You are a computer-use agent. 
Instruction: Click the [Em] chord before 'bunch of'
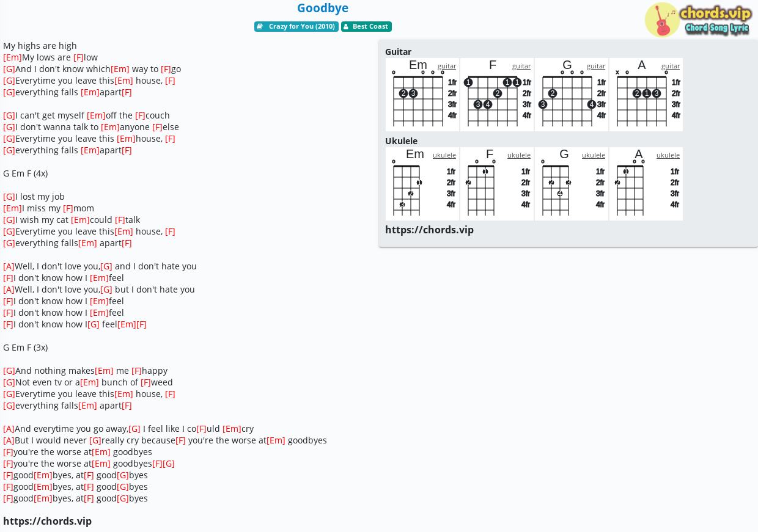pyautogui.click(x=89, y=382)
